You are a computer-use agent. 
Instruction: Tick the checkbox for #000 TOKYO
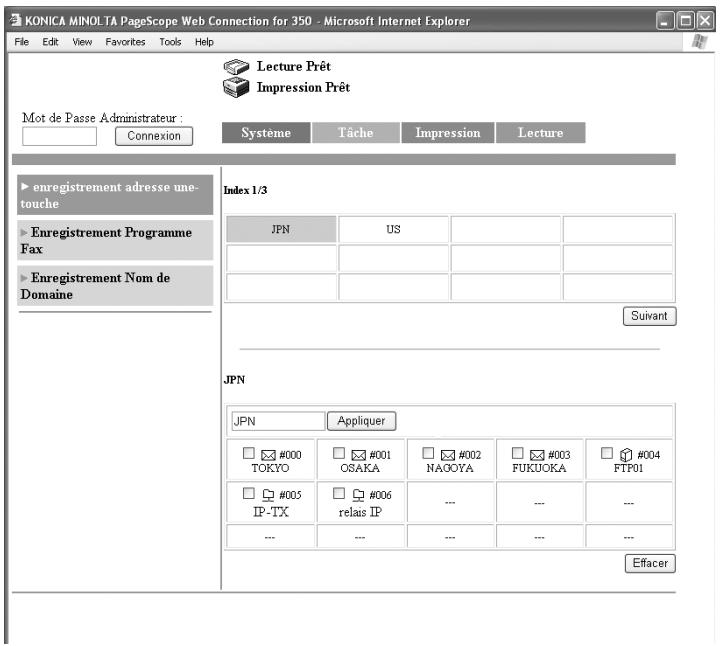click(x=249, y=453)
